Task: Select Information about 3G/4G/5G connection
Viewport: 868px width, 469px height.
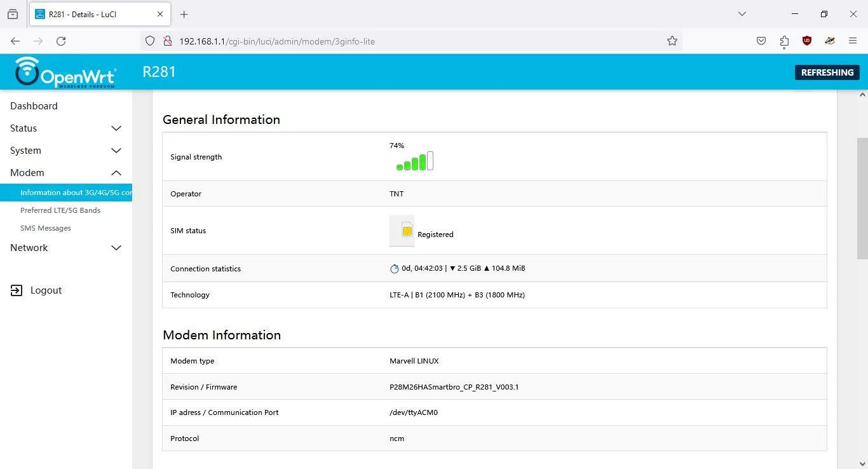Action: pos(66,193)
